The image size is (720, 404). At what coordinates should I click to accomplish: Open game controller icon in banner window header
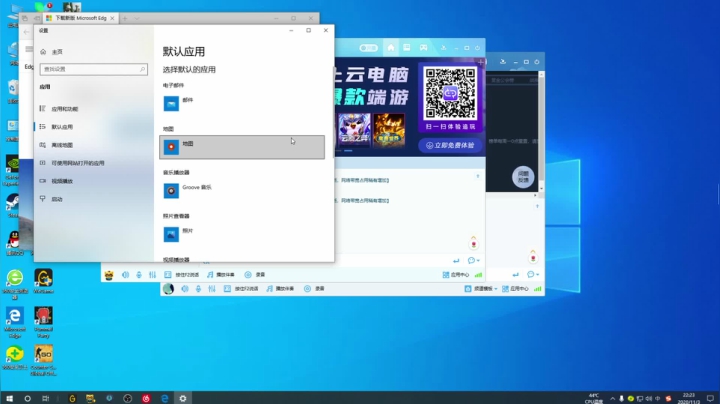(x=423, y=48)
